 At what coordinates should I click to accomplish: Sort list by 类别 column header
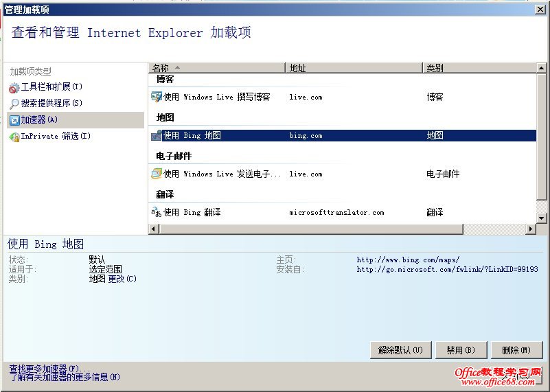[479, 68]
